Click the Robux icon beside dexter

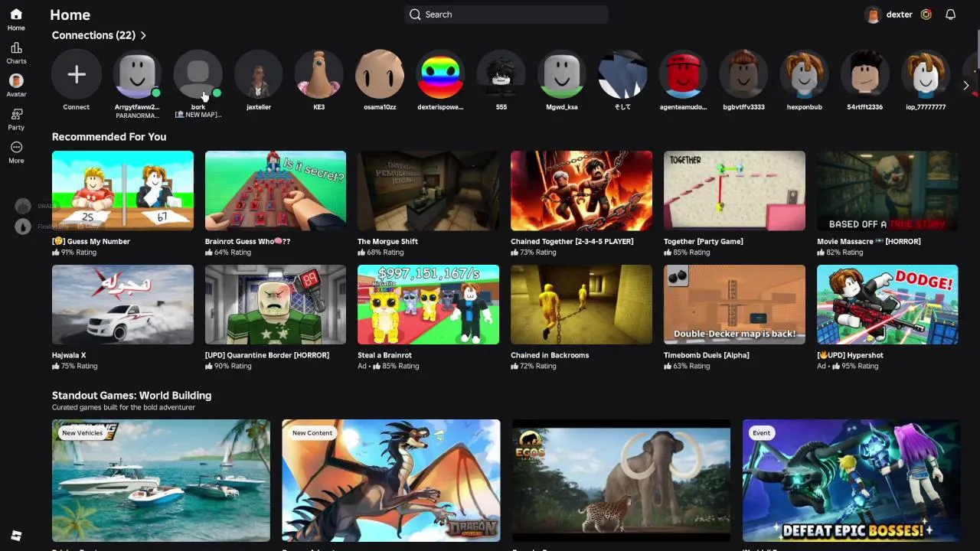(x=926, y=15)
